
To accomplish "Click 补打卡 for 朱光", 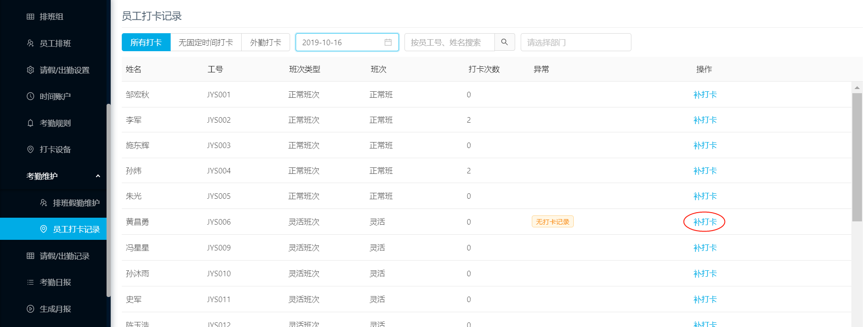I will pyautogui.click(x=705, y=196).
